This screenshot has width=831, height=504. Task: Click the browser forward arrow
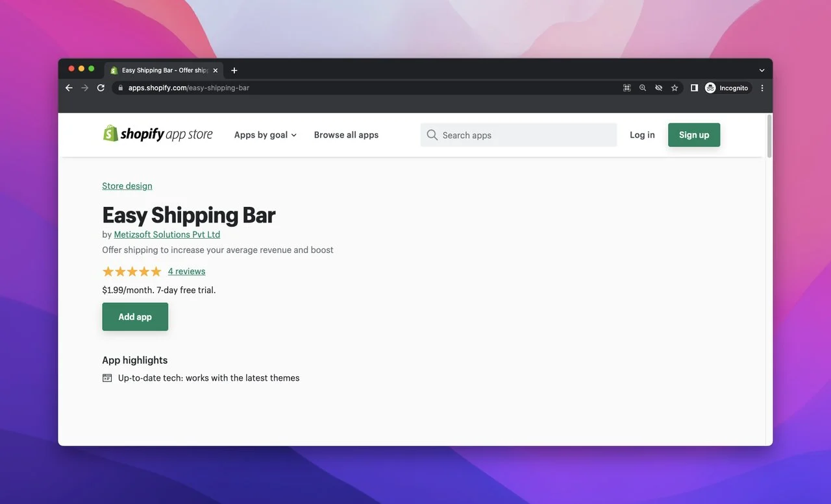tap(84, 88)
